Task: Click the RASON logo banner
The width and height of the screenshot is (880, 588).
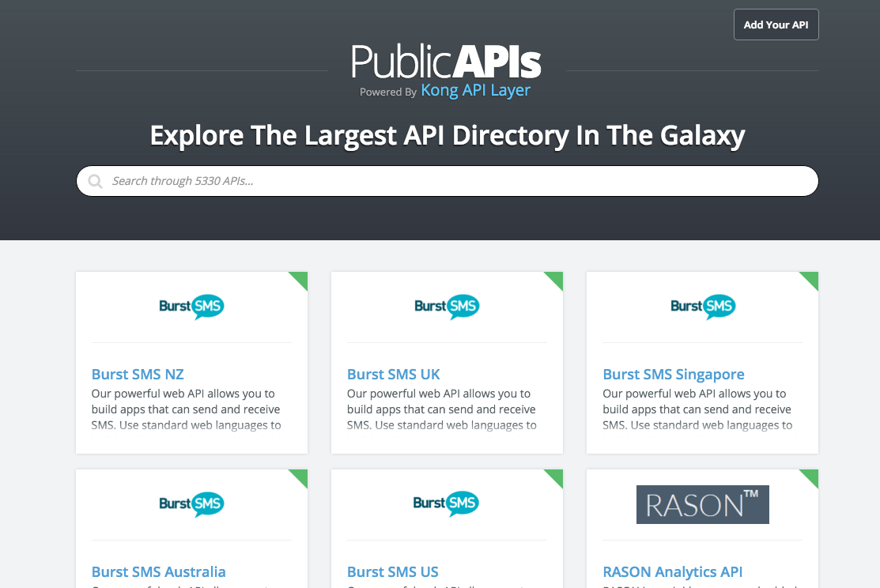Action: tap(702, 504)
